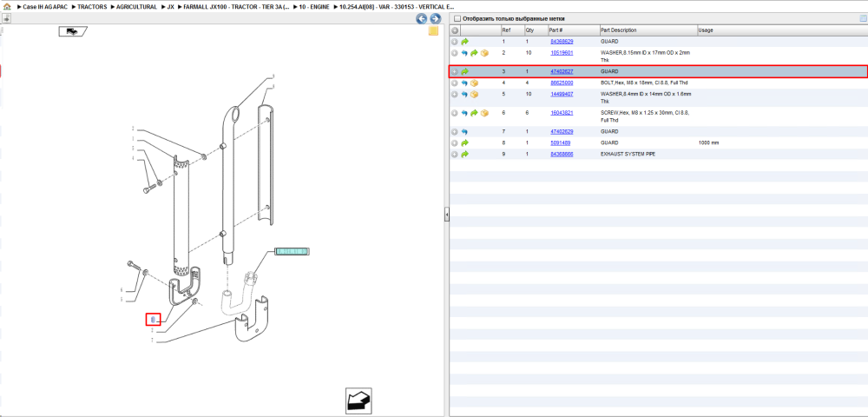Open part number link 84368629
This screenshot has width=868, height=417.
point(562,42)
